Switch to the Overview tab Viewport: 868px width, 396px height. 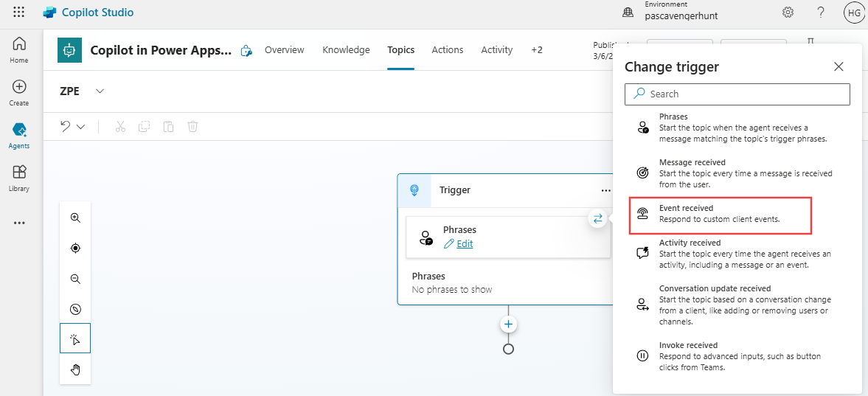pos(285,50)
